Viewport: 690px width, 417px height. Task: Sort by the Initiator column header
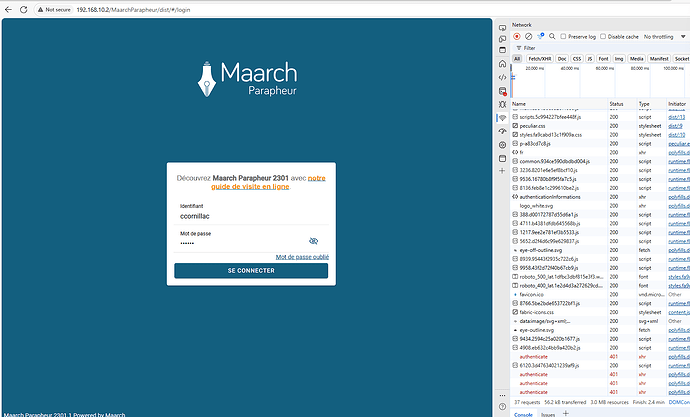coord(677,104)
